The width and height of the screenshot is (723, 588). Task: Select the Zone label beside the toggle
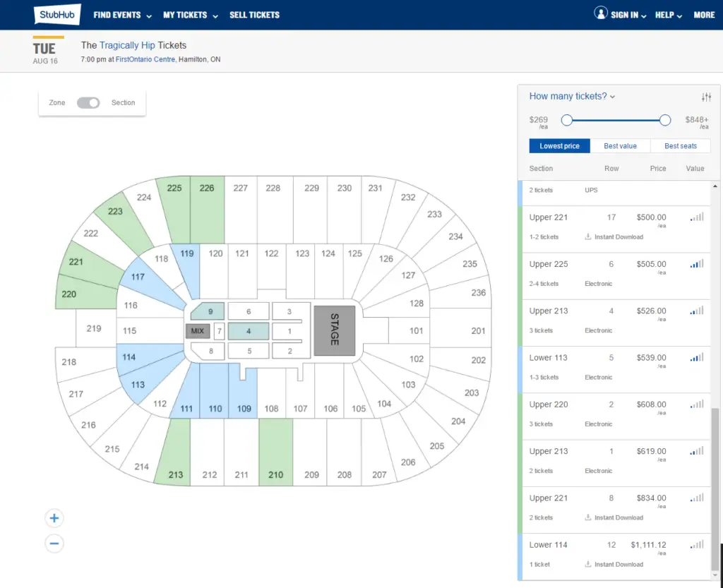coord(57,103)
